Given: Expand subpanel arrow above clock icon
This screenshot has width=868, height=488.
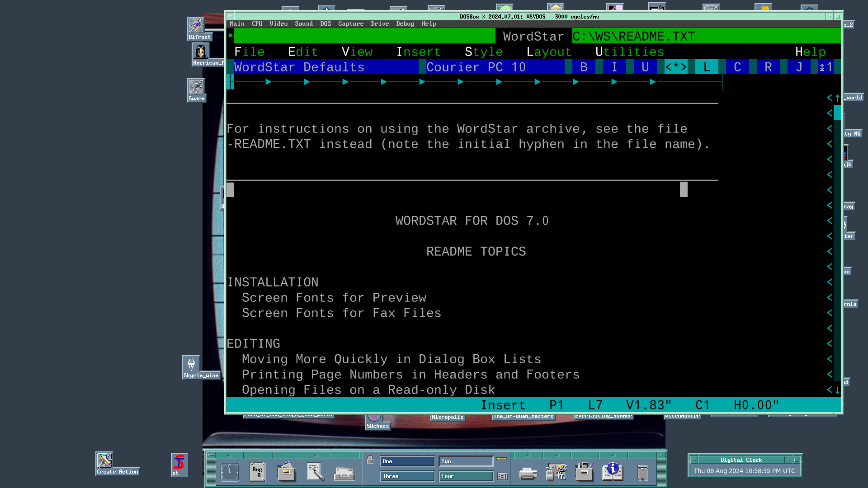Looking at the screenshot, I should (229, 455).
